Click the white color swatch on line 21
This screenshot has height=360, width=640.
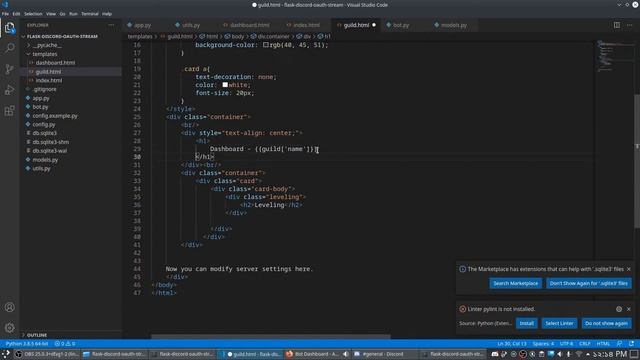(x=225, y=85)
